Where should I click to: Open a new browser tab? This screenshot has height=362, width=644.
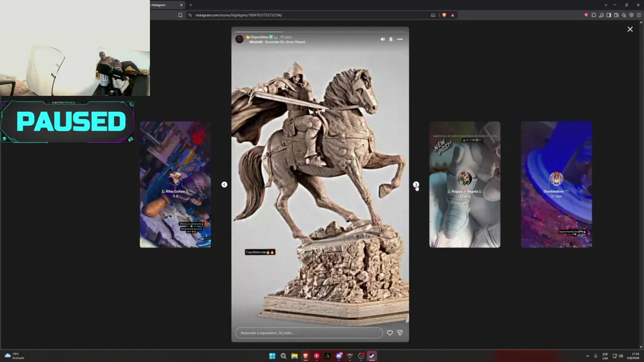[190, 5]
